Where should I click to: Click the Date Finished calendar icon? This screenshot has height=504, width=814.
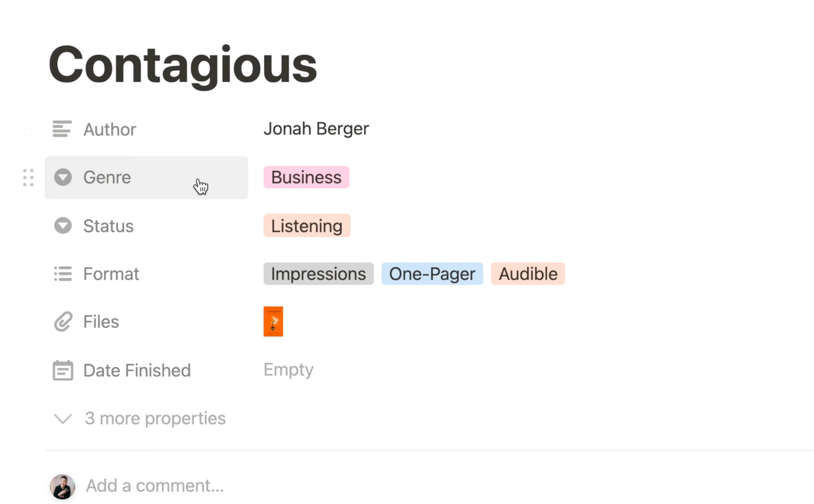click(x=63, y=370)
